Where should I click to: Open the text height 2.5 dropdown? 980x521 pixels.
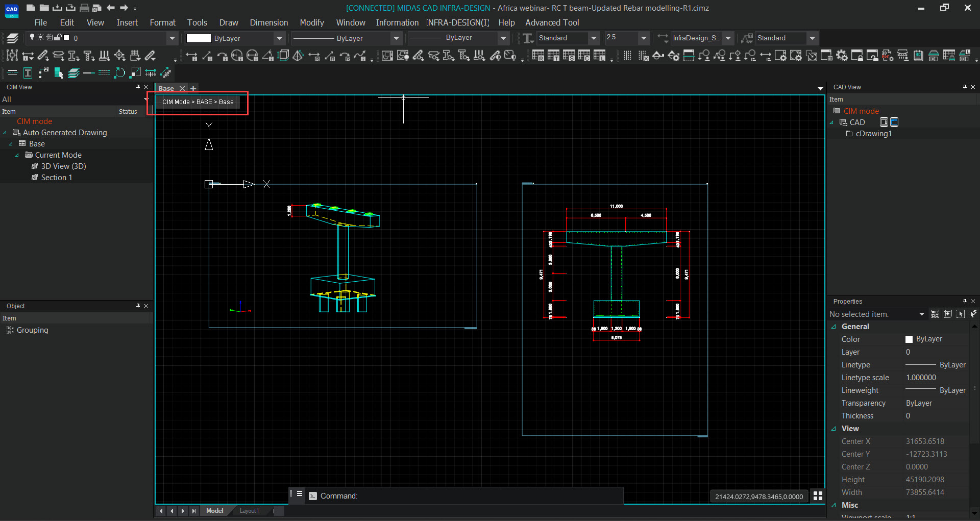(x=644, y=38)
